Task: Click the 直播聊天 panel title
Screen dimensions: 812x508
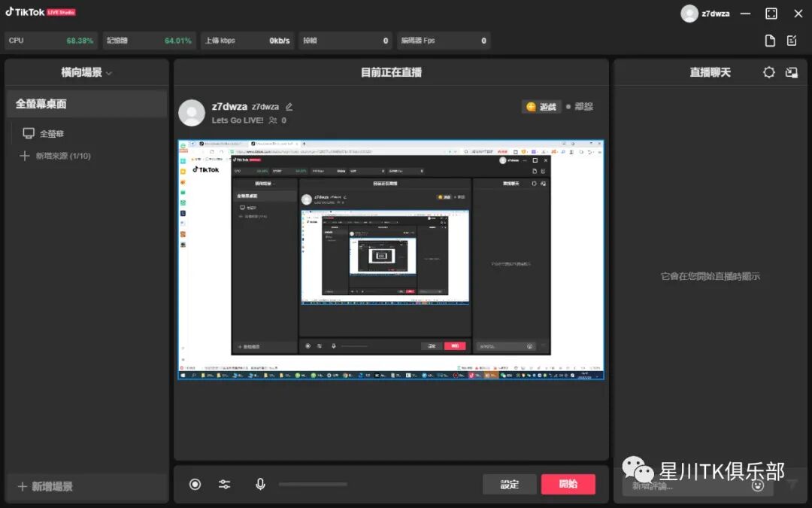Action: [x=710, y=72]
